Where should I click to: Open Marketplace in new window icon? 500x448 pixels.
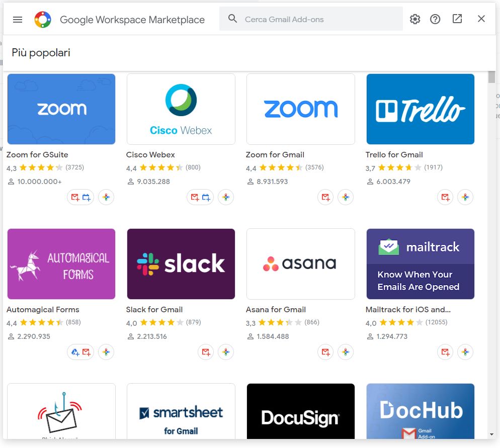(x=457, y=19)
